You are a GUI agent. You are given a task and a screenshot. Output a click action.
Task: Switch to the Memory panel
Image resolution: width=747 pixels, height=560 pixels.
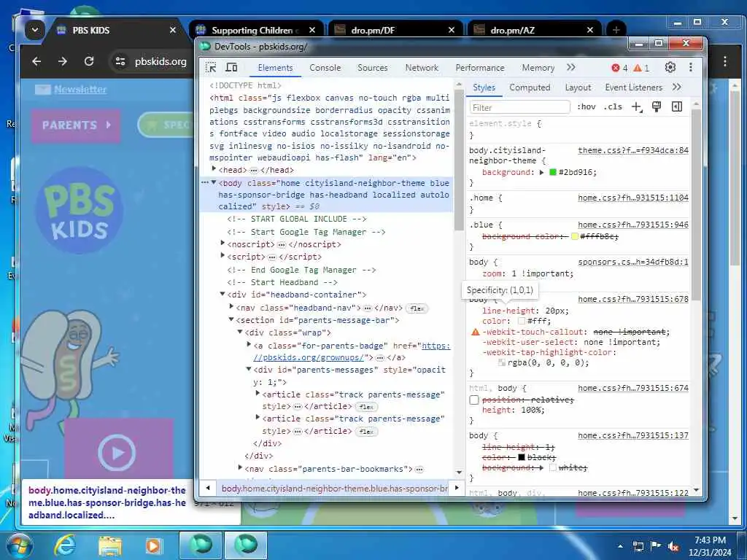[538, 68]
